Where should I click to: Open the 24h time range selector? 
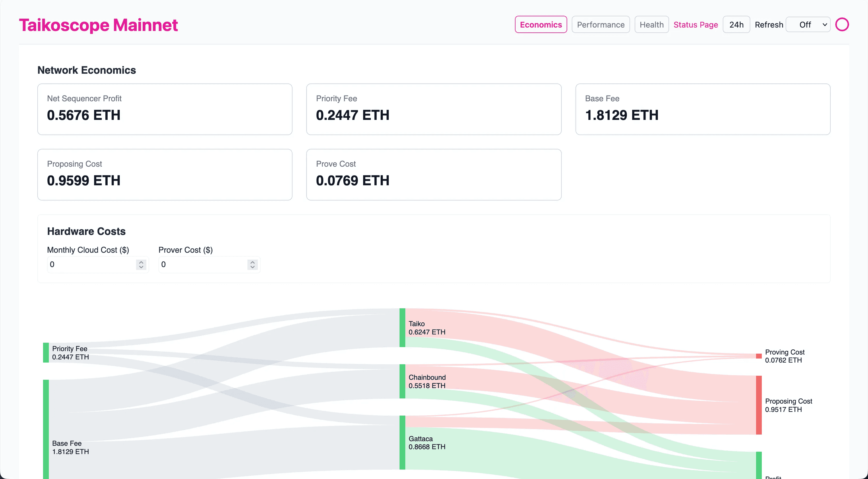[736, 25]
